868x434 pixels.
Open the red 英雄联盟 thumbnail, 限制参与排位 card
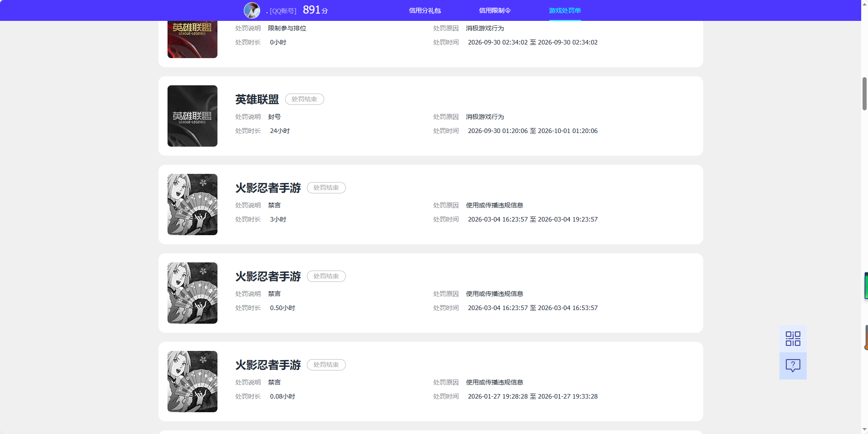point(192,39)
